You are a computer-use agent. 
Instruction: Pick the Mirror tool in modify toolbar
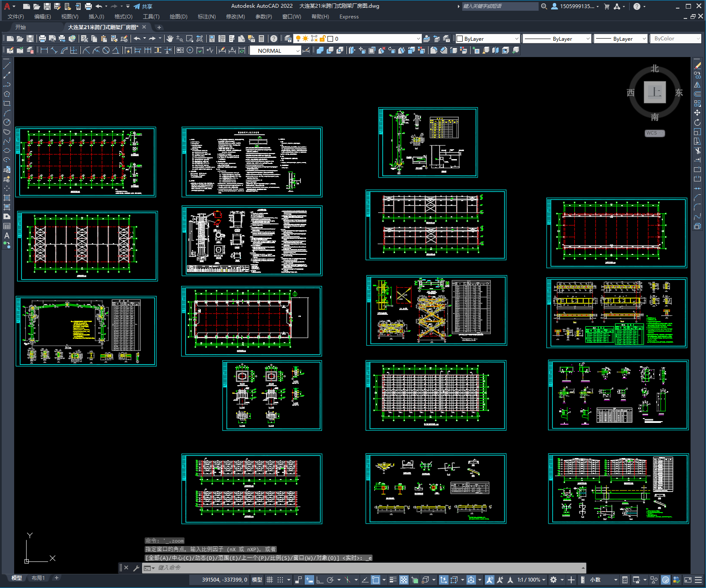point(697,84)
